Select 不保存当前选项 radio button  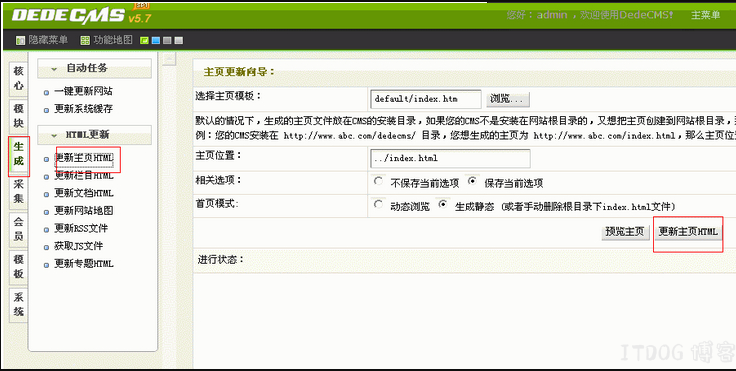tap(378, 181)
